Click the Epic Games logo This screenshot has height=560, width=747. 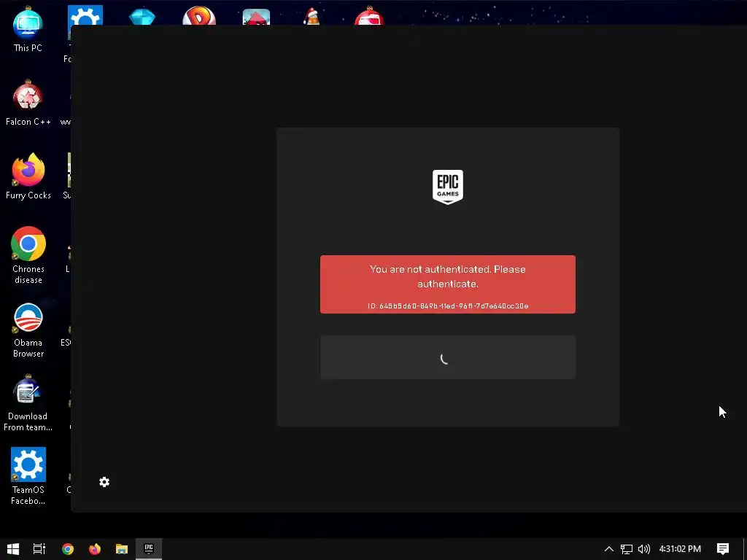[x=448, y=187]
